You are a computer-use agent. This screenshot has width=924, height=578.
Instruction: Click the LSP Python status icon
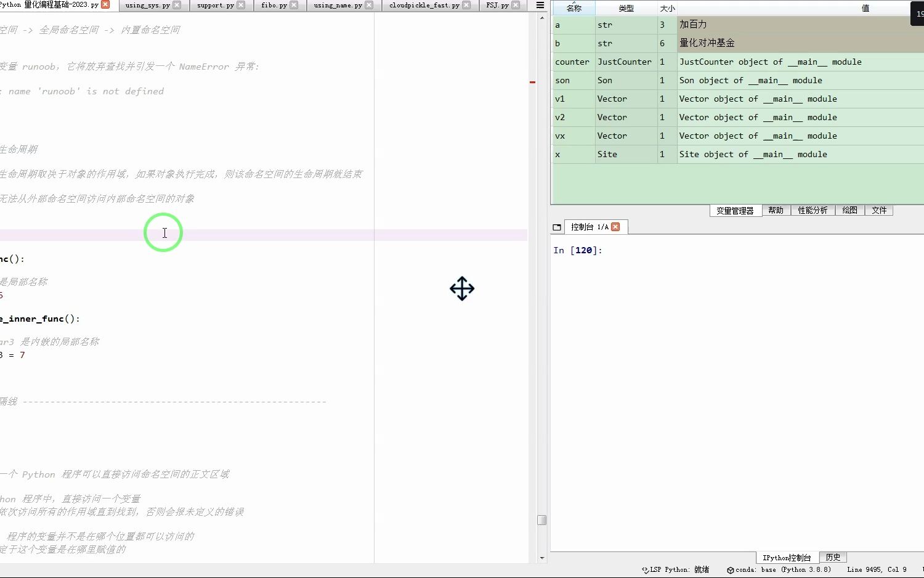[x=645, y=570]
